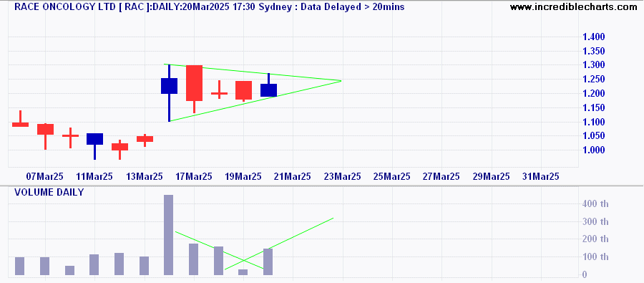Click the triangle apex near 23Mar25
Image resolution: width=644 pixels, height=283 pixels.
pos(341,81)
